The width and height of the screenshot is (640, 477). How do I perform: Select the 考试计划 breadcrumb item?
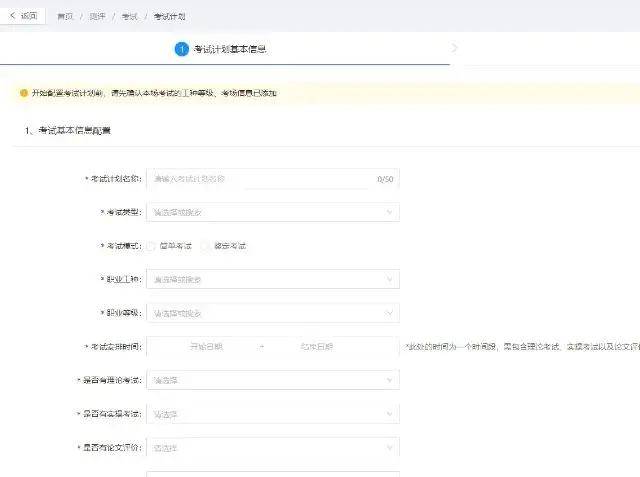tap(169, 16)
